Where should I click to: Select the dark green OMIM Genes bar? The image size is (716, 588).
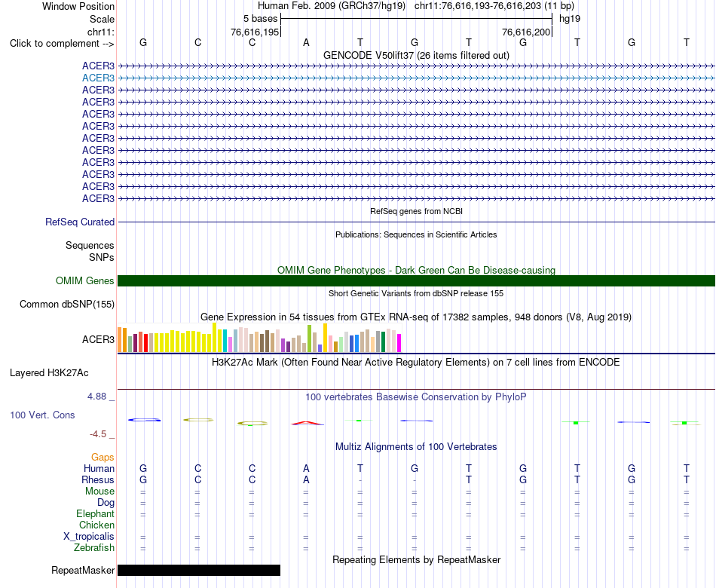(x=416, y=281)
